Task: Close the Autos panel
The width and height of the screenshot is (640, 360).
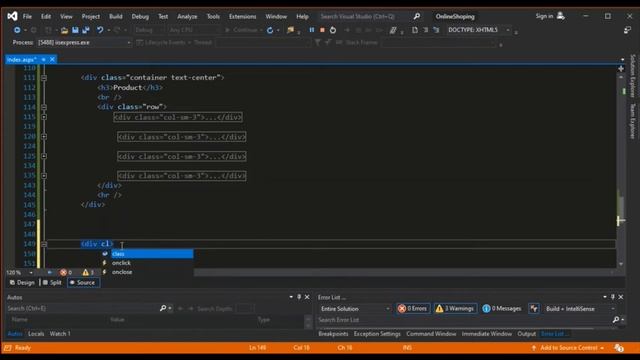Action: pos(307,297)
